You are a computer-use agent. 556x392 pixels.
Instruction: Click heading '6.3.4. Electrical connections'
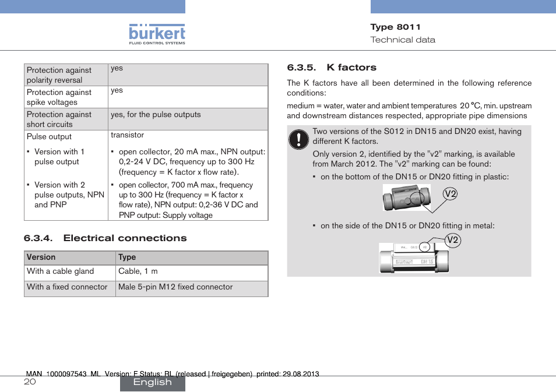105,238
